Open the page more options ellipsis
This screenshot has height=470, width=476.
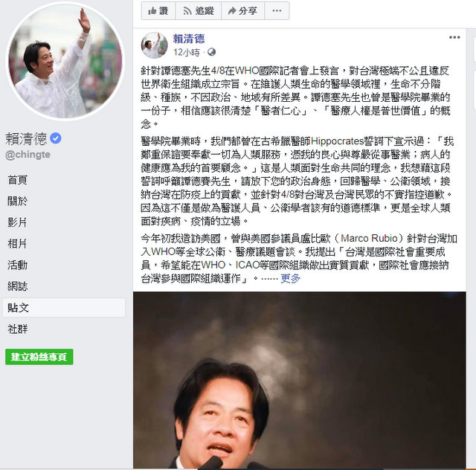coord(277,11)
